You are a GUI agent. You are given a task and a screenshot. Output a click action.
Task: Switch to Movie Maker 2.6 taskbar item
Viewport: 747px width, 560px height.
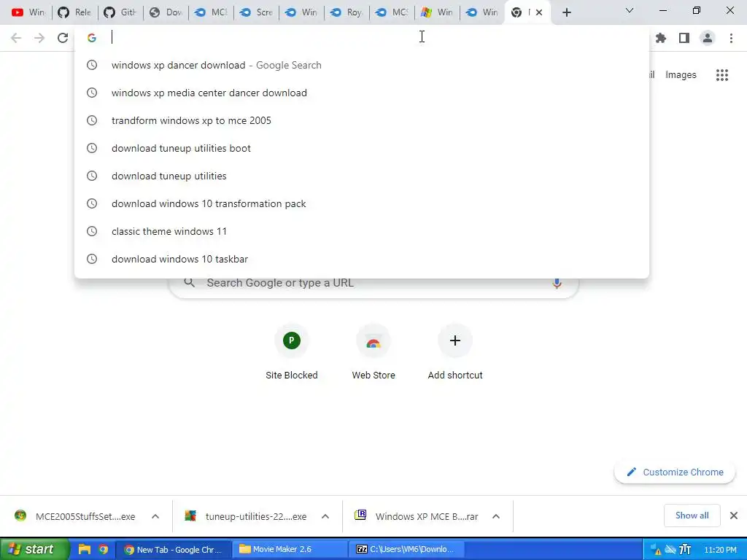(290, 550)
